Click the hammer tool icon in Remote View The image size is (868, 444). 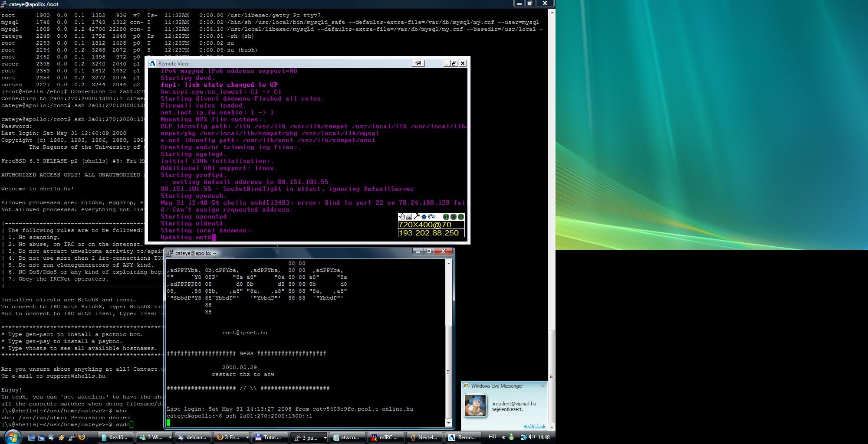click(417, 217)
